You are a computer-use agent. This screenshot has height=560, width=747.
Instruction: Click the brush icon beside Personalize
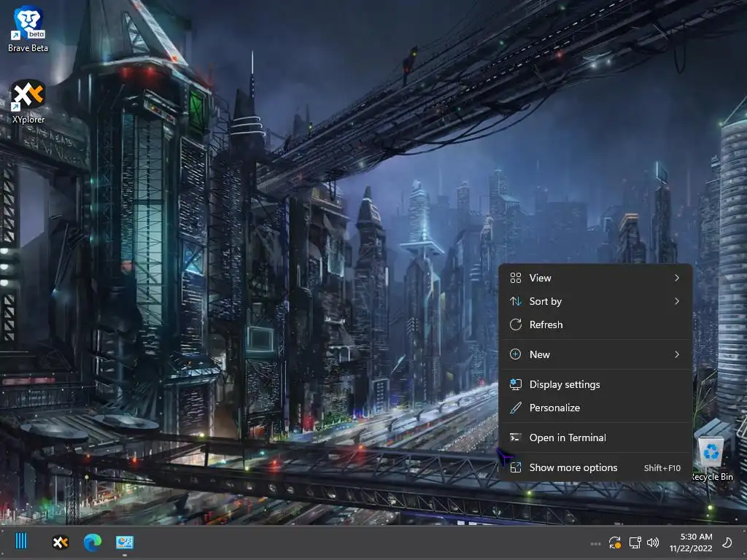tap(516, 408)
